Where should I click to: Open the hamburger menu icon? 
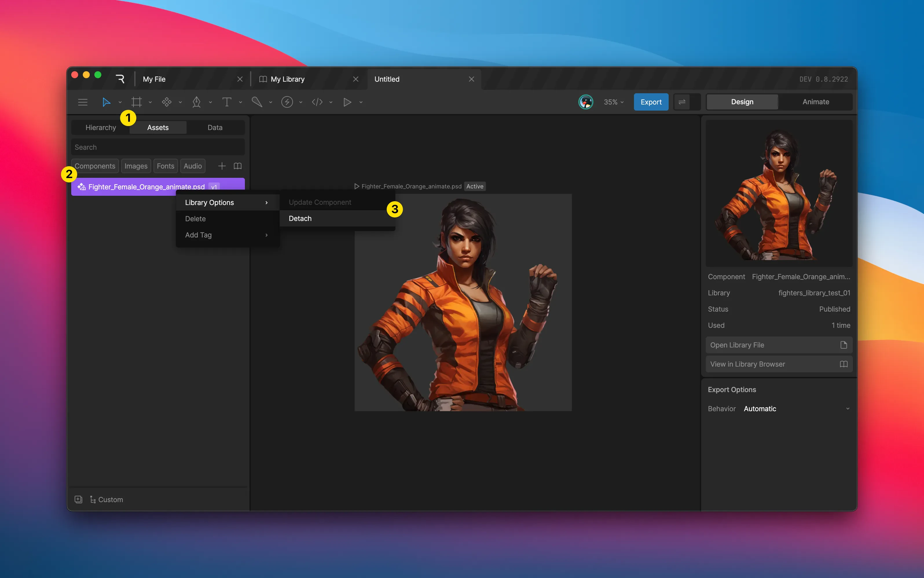click(82, 102)
